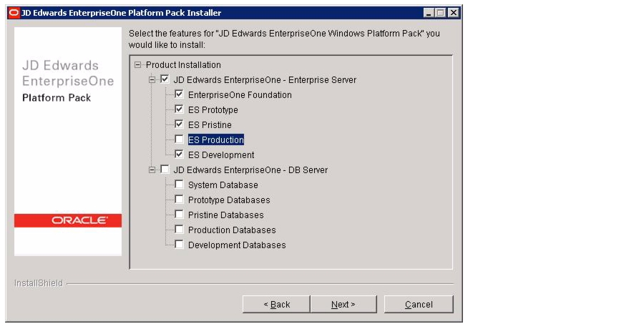
Task: Uncheck the ES Development checkbox
Action: pyautogui.click(x=179, y=154)
